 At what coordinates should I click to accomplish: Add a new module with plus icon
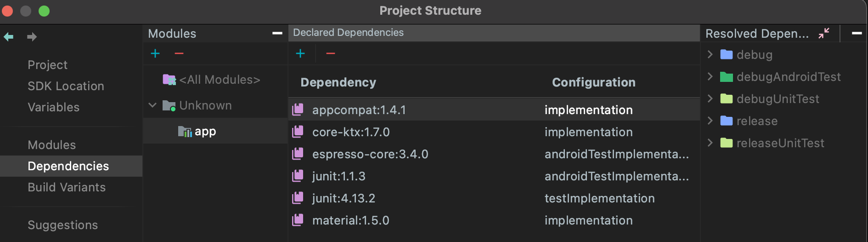(155, 54)
